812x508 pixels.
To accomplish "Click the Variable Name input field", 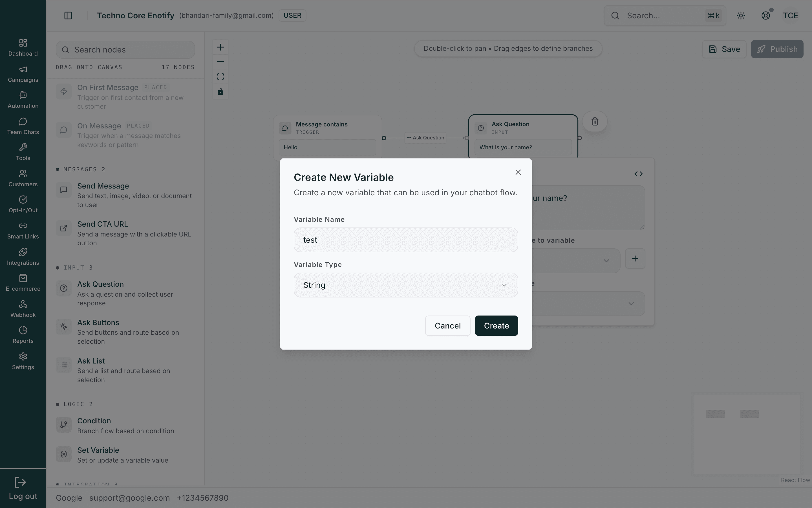I will [406, 240].
